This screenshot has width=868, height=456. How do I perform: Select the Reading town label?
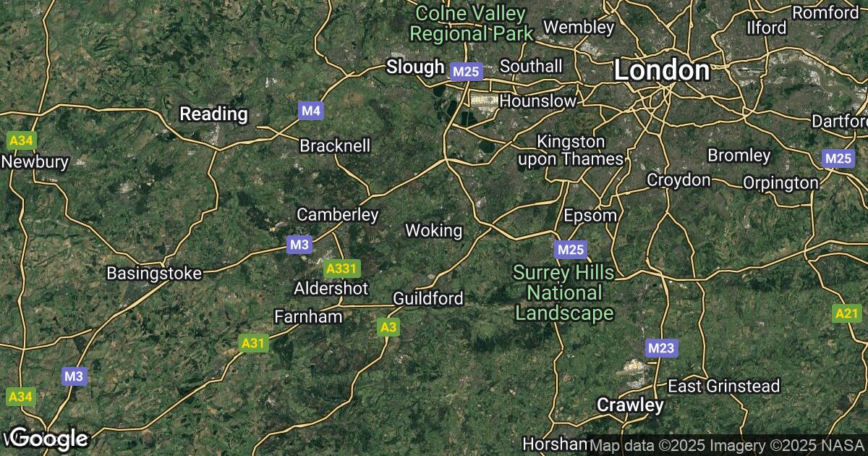[x=213, y=114]
